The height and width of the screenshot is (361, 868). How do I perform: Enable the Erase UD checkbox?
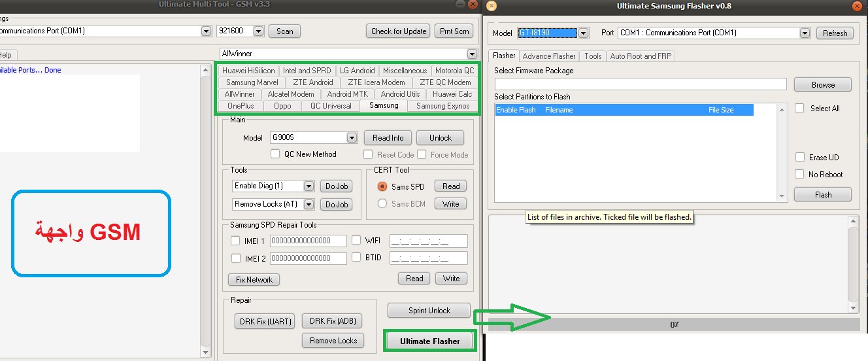pos(799,157)
